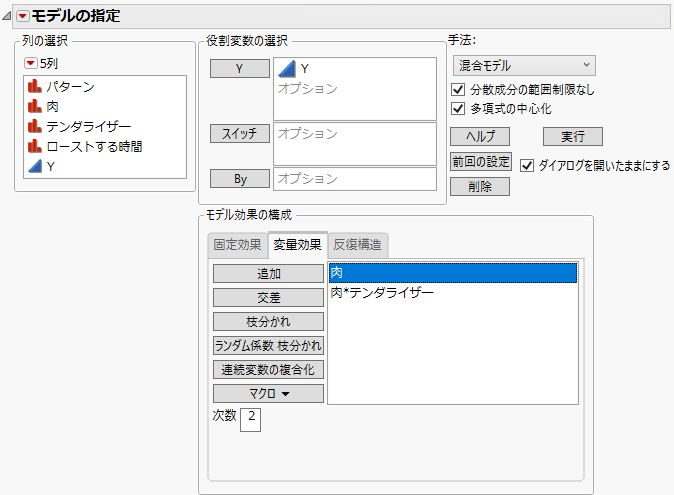
Task: Toggle 分散成分の範囲制限なし checkbox
Action: coord(458,90)
